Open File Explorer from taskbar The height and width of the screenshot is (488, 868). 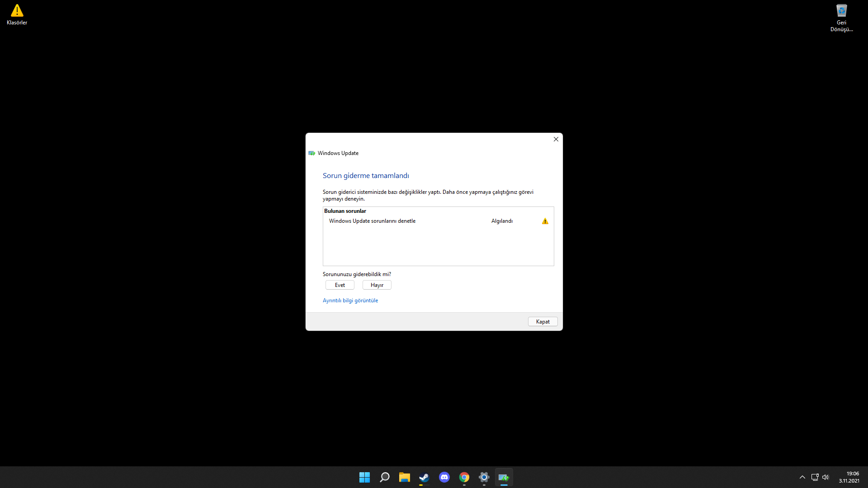[x=404, y=477]
